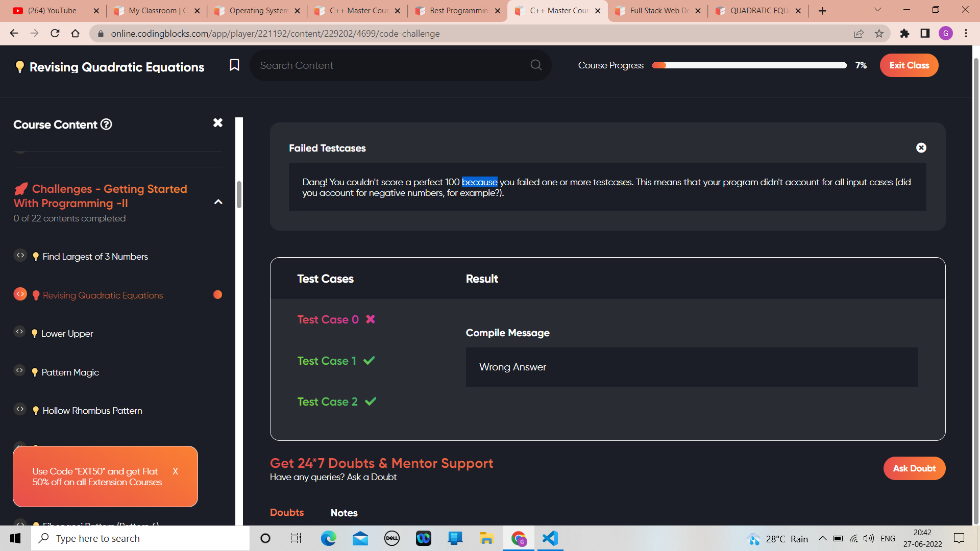Screen dimensions: 980x551
Task: Bookmark the page with the star icon
Action: click(879, 34)
